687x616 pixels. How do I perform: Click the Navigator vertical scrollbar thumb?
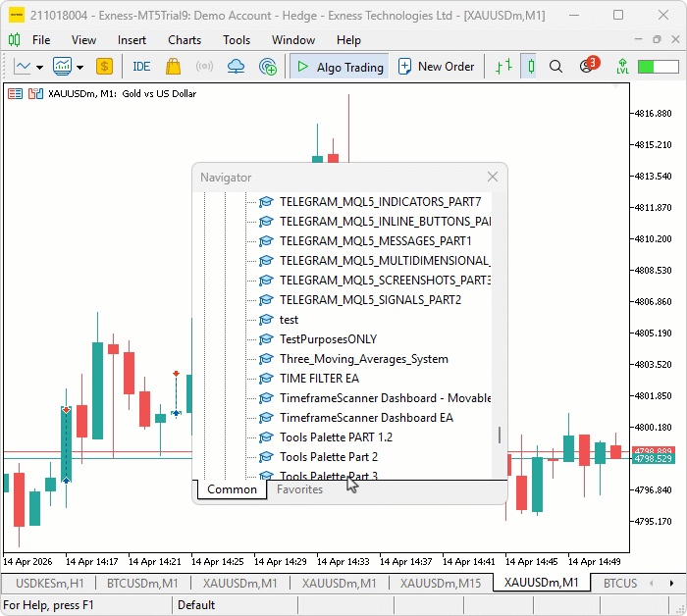click(500, 435)
